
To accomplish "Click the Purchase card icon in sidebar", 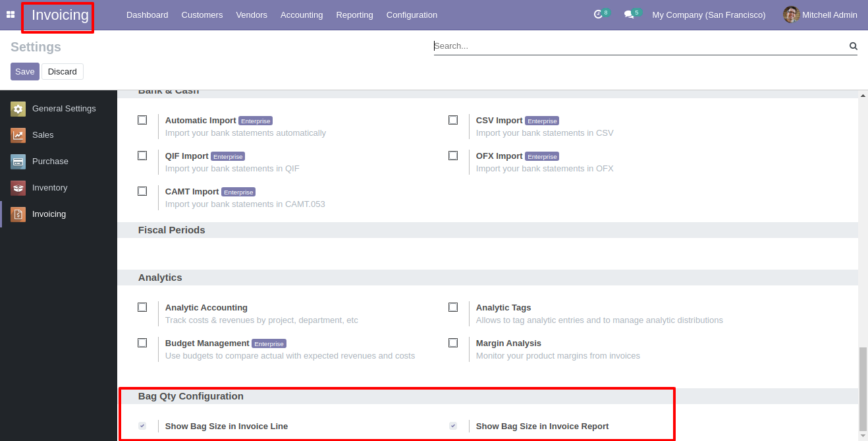I will point(18,162).
